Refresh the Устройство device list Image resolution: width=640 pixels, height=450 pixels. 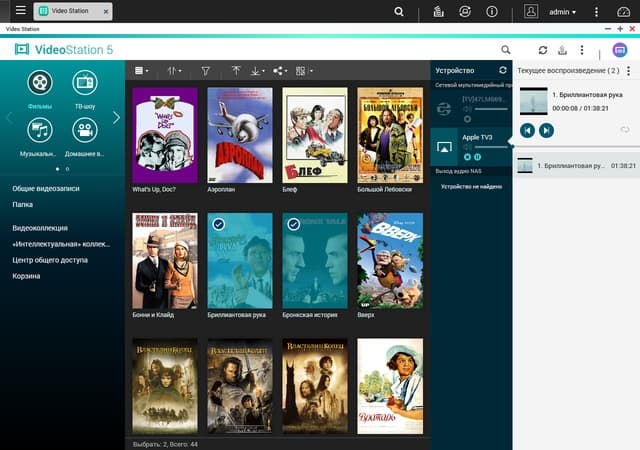click(502, 70)
